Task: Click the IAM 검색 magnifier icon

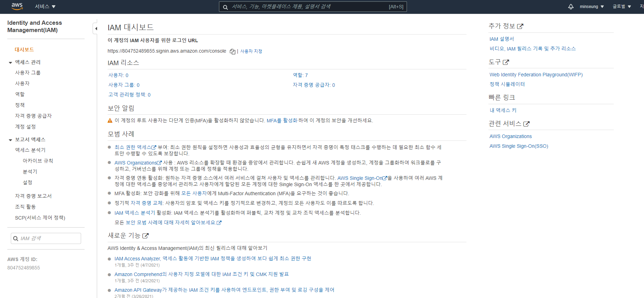Action: point(16,238)
